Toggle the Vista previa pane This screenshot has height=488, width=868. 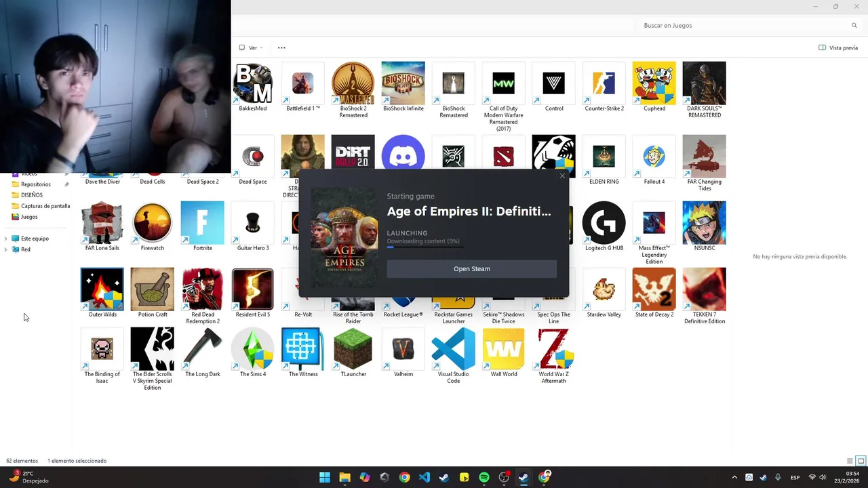[x=838, y=47]
